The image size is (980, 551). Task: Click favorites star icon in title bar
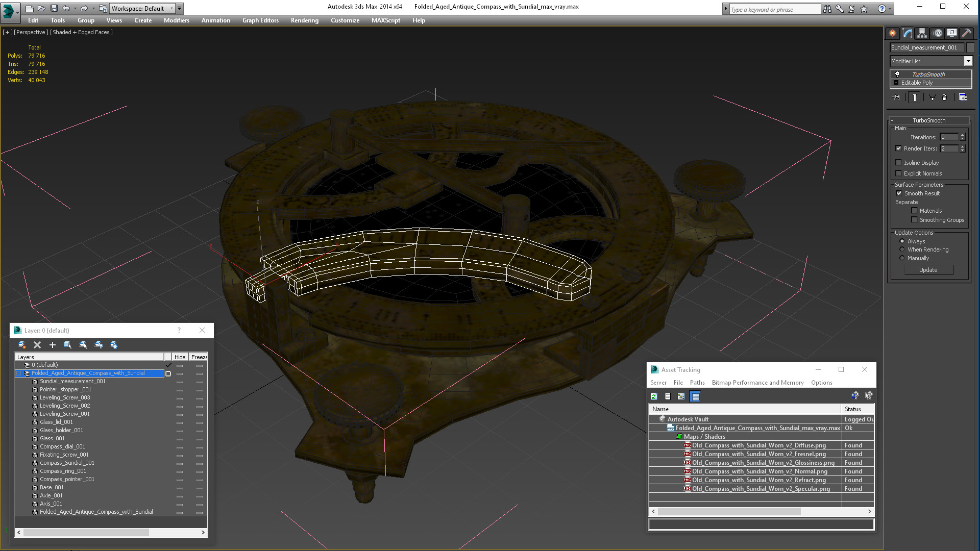pyautogui.click(x=864, y=9)
